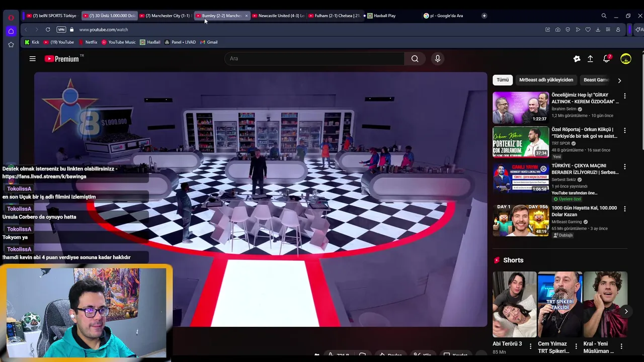644x362 pixels.
Task: Switch to the beIN SPORTS Türkiye tab
Action: pos(52,16)
